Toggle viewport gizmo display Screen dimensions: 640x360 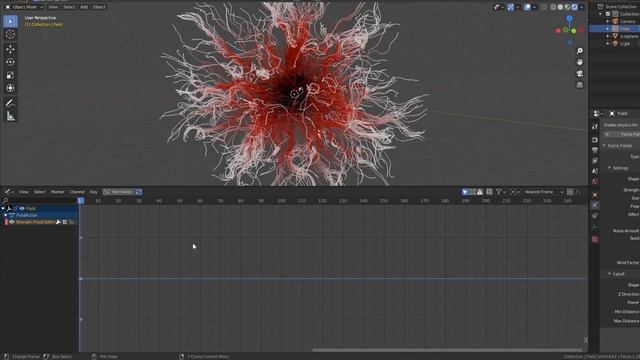pyautogui.click(x=511, y=7)
